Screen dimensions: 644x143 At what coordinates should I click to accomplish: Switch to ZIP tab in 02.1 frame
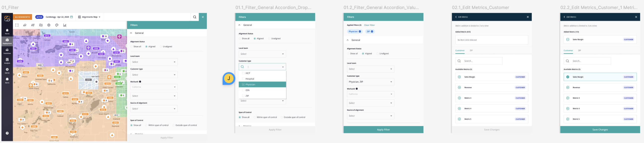pos(471,50)
